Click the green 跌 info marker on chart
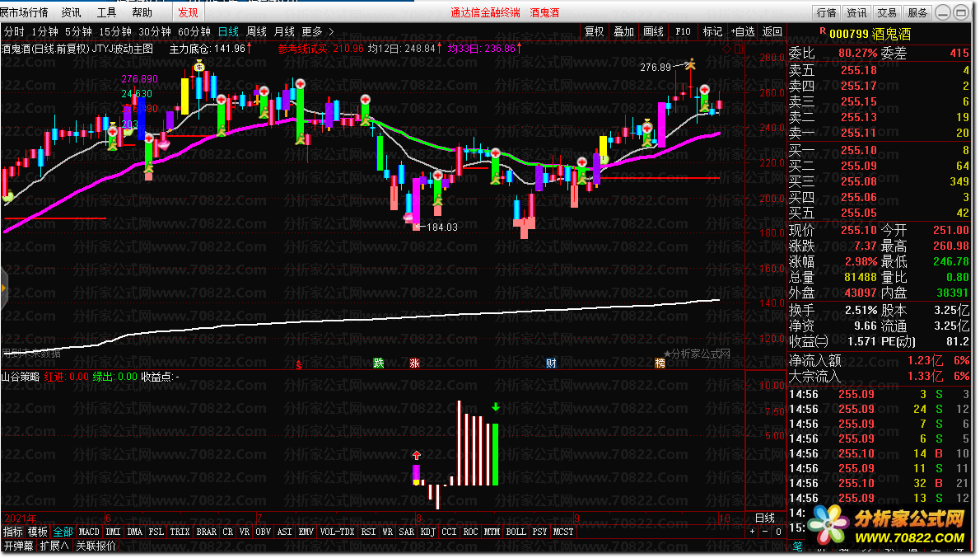This screenshot has width=980, height=558. [x=379, y=363]
